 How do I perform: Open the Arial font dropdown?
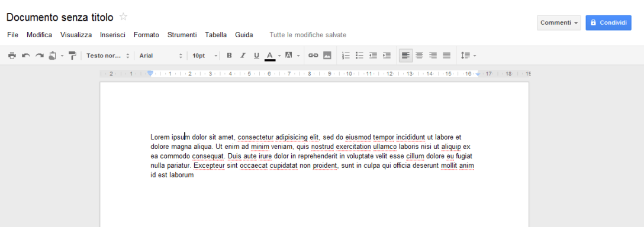[161, 56]
